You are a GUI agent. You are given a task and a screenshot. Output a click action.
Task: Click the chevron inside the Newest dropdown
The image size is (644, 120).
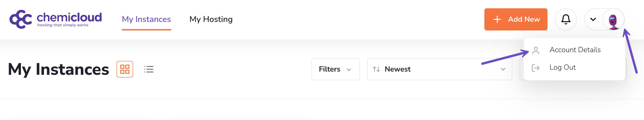(503, 69)
